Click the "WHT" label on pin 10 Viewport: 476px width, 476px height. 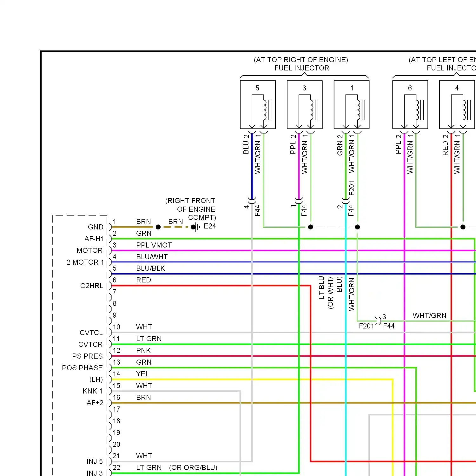click(144, 327)
